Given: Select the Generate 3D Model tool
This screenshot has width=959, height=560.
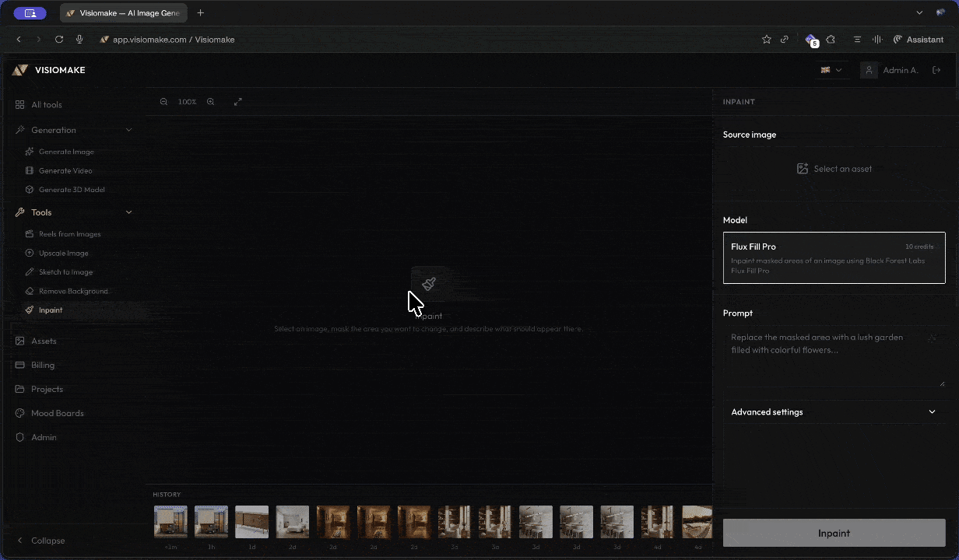Looking at the screenshot, I should tap(71, 189).
